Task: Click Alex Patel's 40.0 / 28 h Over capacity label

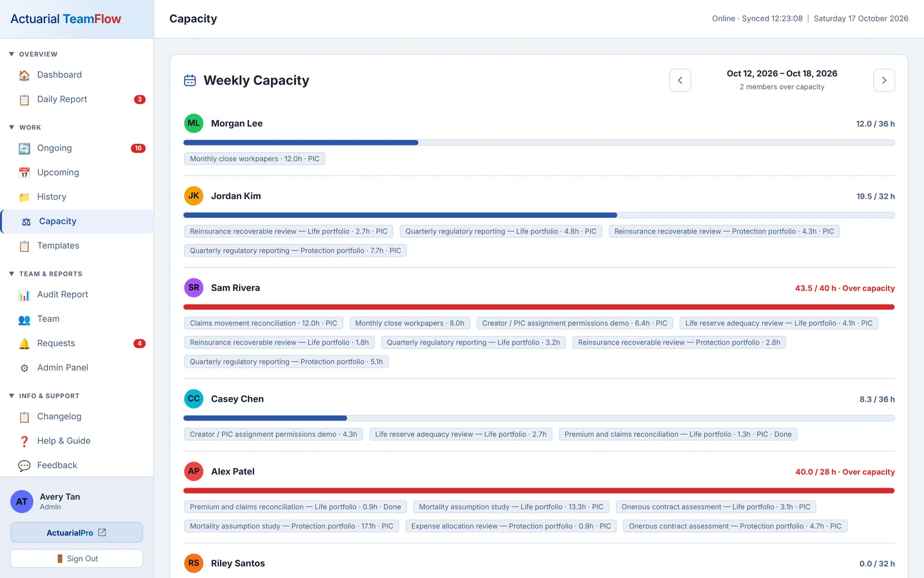Action: coord(845,472)
